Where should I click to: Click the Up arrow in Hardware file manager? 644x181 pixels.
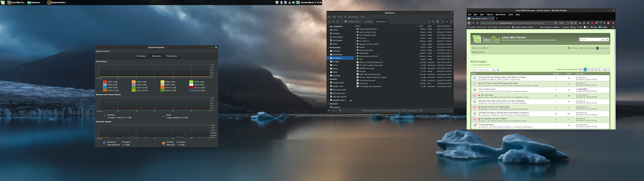[338, 22]
